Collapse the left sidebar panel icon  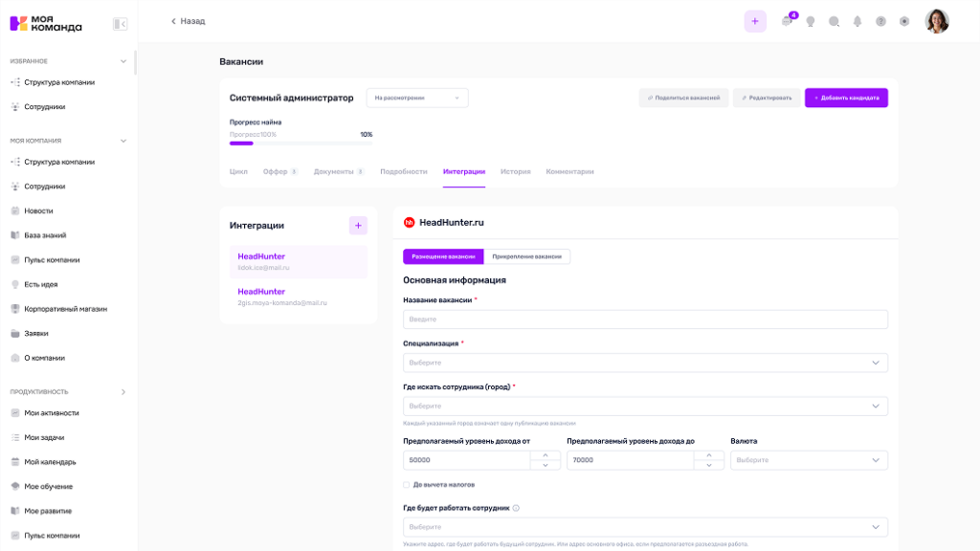tap(120, 24)
